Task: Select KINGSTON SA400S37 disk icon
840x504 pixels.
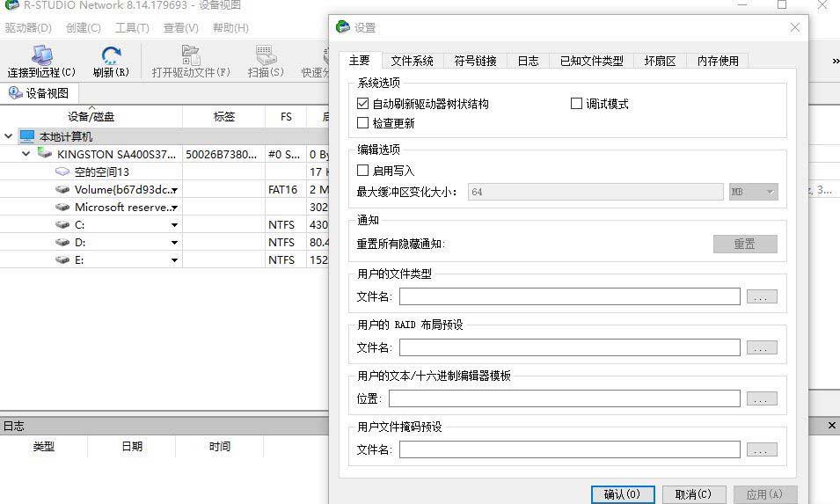Action: tap(45, 154)
